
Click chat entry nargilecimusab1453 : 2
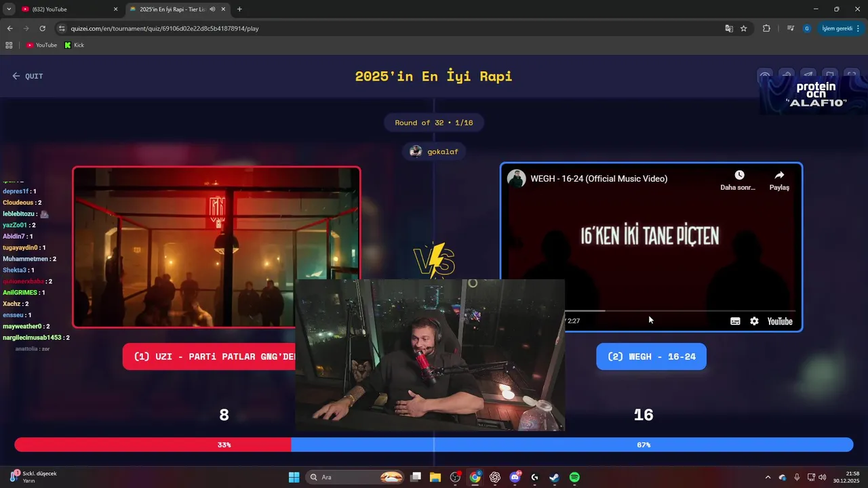click(x=36, y=338)
